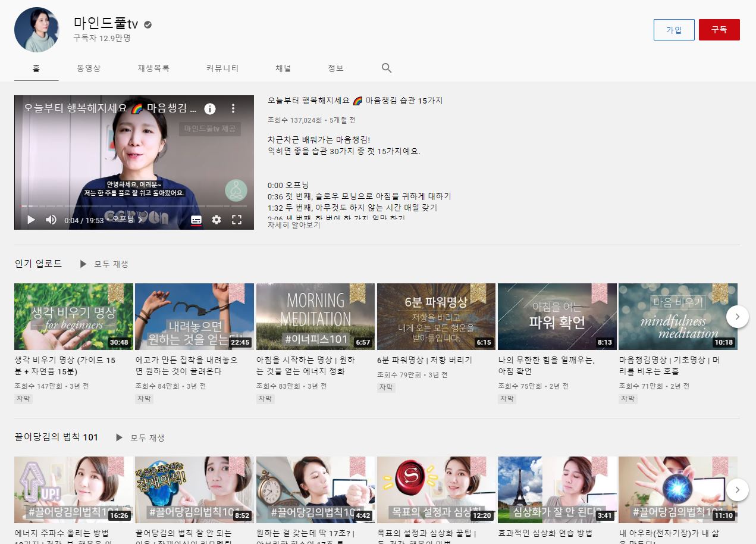Click title 효과적인 심상화 연습 방법
This screenshot has width=756, height=544.
click(x=545, y=533)
